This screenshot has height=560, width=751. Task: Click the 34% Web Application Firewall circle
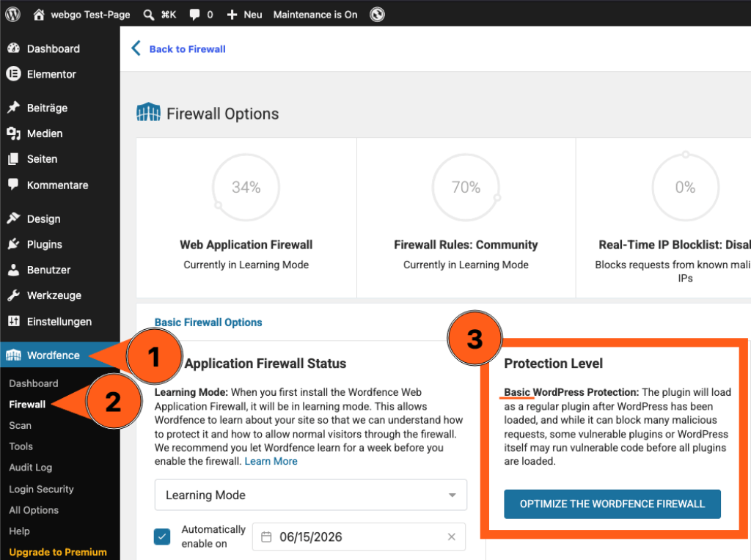[246, 187]
